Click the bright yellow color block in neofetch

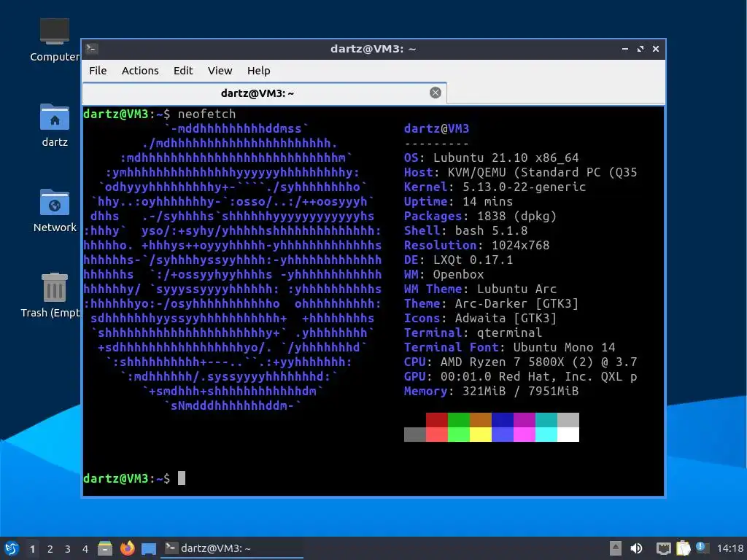point(481,435)
